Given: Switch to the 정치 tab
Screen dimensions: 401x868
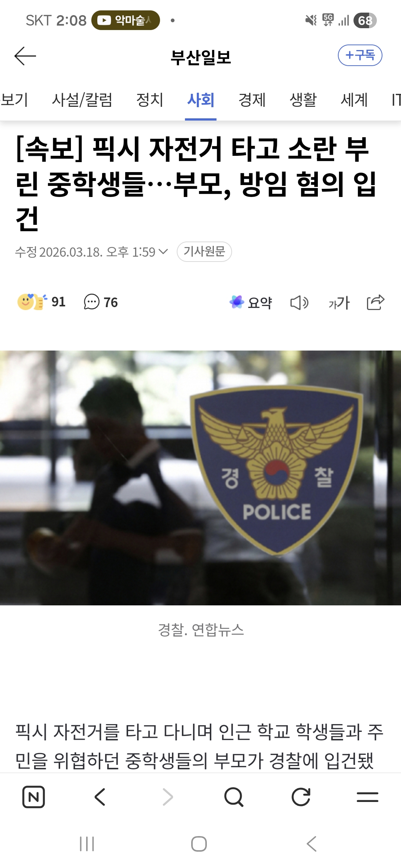Looking at the screenshot, I should 150,100.
